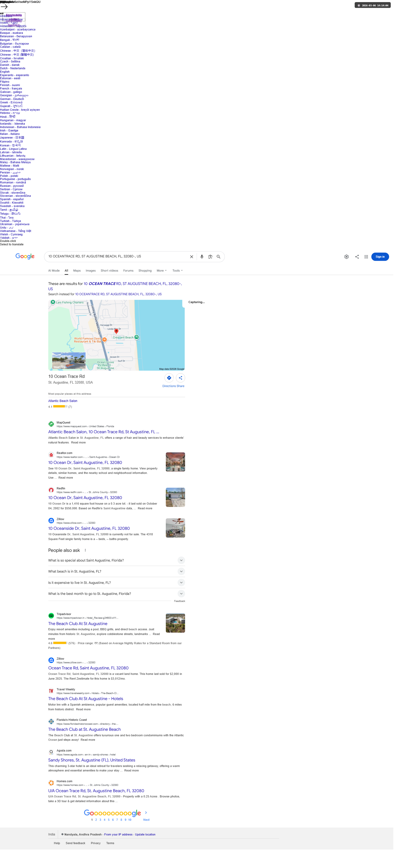Go to next results page arrow
398x868 pixels.
[x=146, y=812]
